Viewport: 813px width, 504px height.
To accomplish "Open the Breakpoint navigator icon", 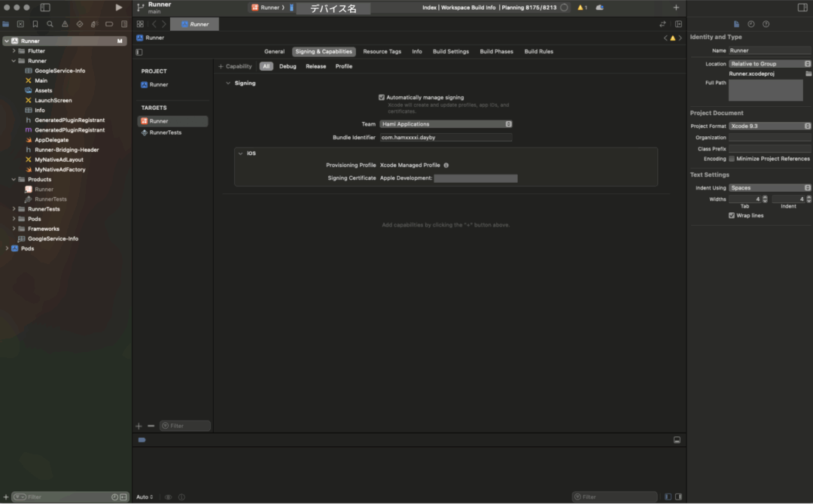I will click(109, 24).
